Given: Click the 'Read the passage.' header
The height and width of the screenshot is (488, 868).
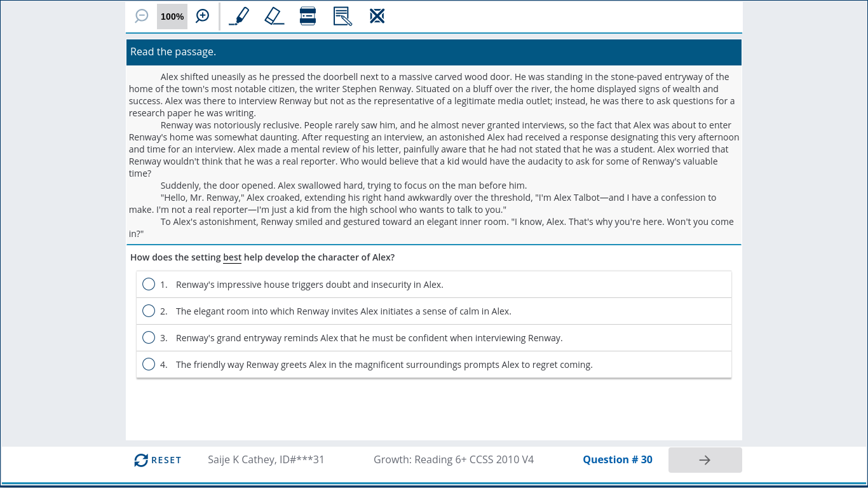Looking at the screenshot, I should (x=434, y=52).
